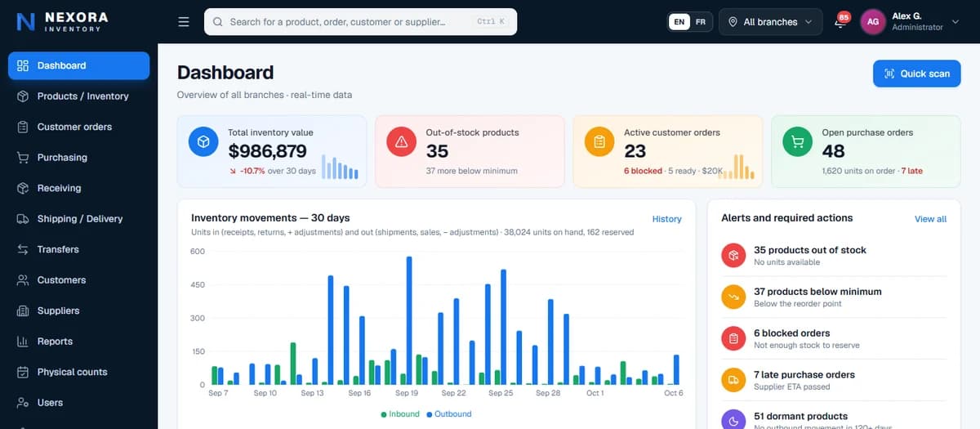The image size is (980, 429).
Task: Click the blue cube icon on Total inventory value
Action: click(x=203, y=141)
